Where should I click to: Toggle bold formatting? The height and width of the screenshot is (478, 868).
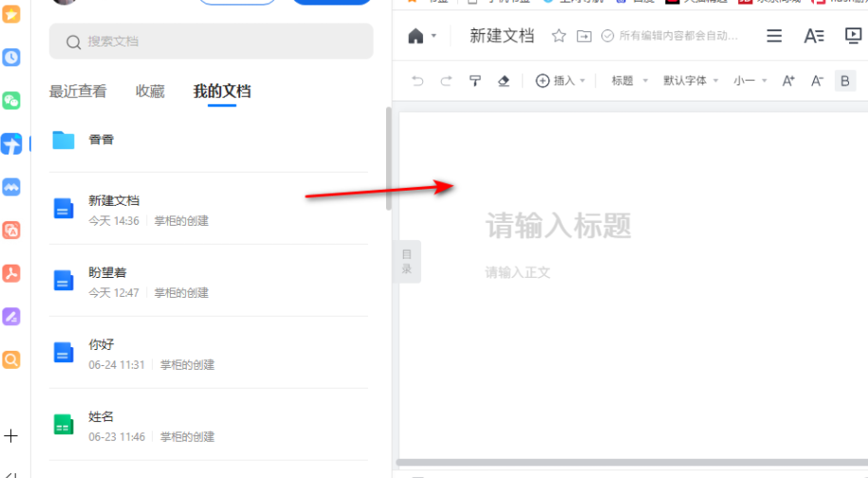(x=844, y=81)
